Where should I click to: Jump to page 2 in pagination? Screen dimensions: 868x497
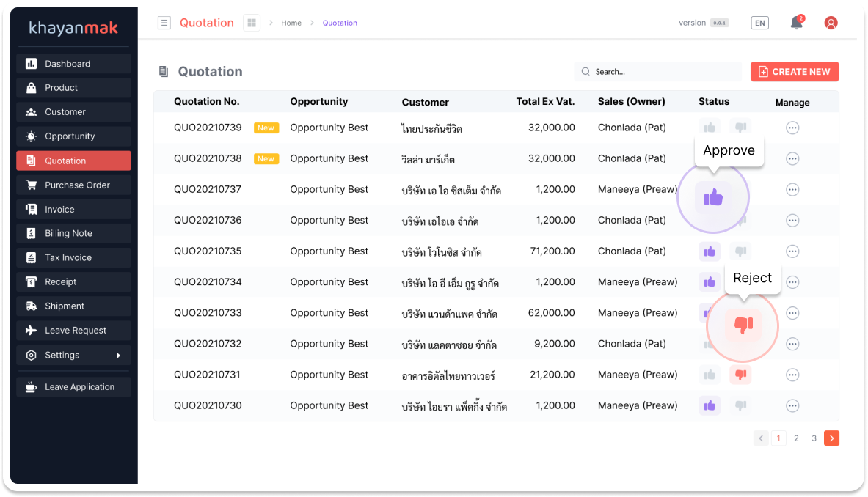[x=796, y=438]
